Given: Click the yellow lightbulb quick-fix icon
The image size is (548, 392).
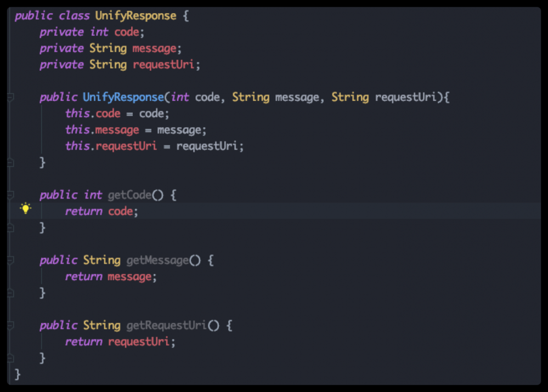Looking at the screenshot, I should click(25, 208).
